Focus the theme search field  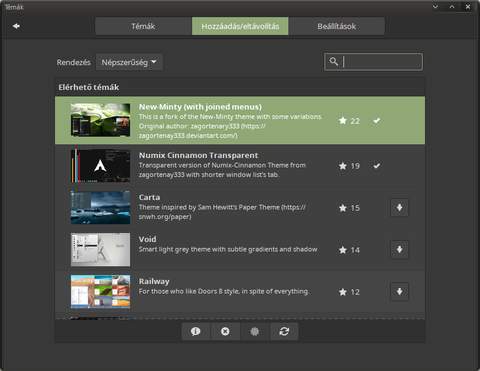pos(373,62)
